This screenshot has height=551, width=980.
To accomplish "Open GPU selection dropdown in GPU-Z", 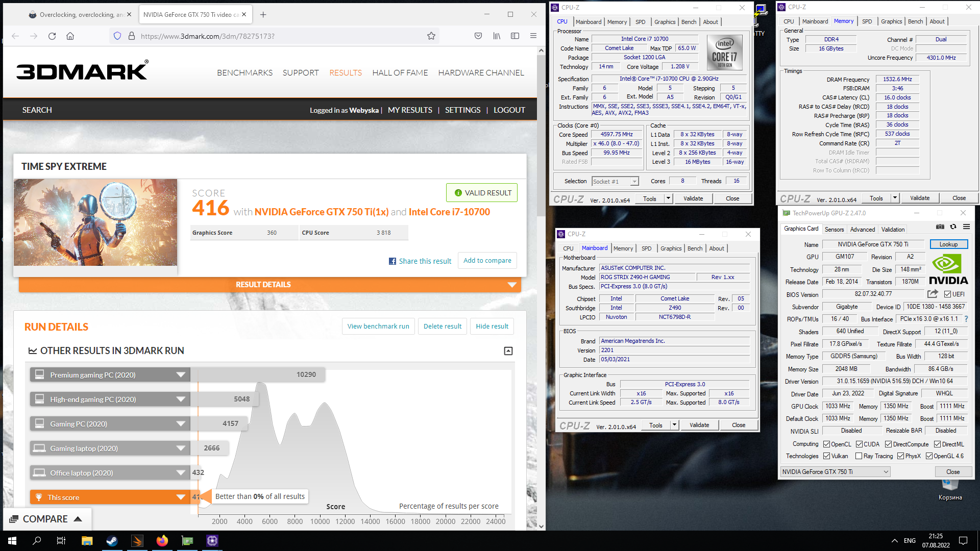I will (836, 472).
